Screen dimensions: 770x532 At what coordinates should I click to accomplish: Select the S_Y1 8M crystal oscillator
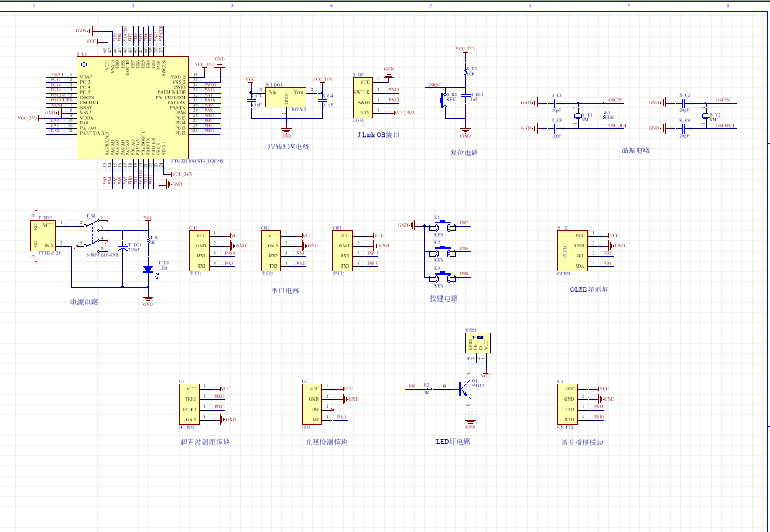pos(577,115)
